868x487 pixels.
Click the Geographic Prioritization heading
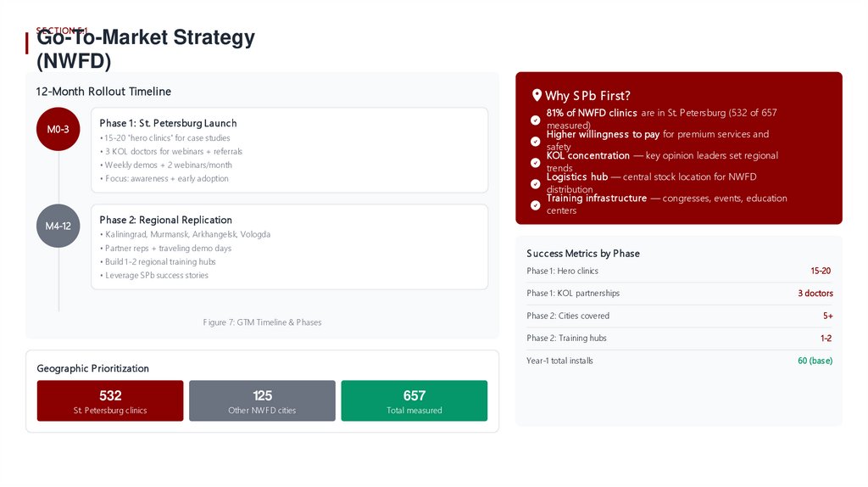click(93, 368)
